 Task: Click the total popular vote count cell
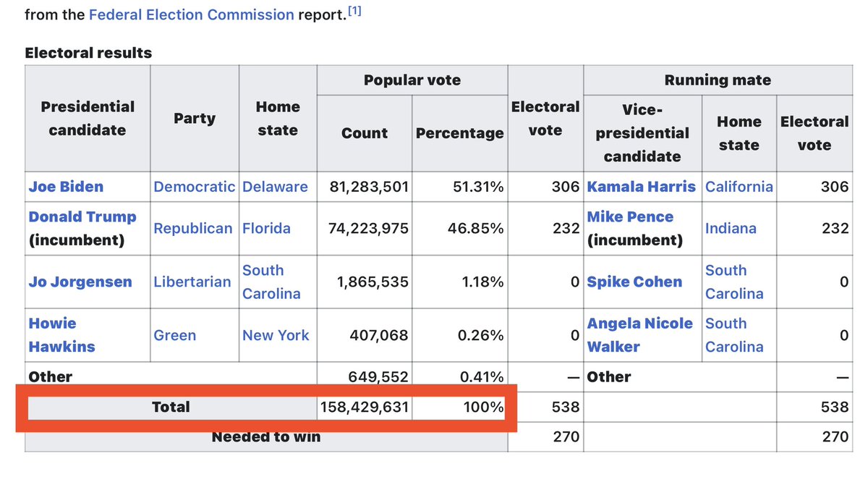pyautogui.click(x=364, y=408)
